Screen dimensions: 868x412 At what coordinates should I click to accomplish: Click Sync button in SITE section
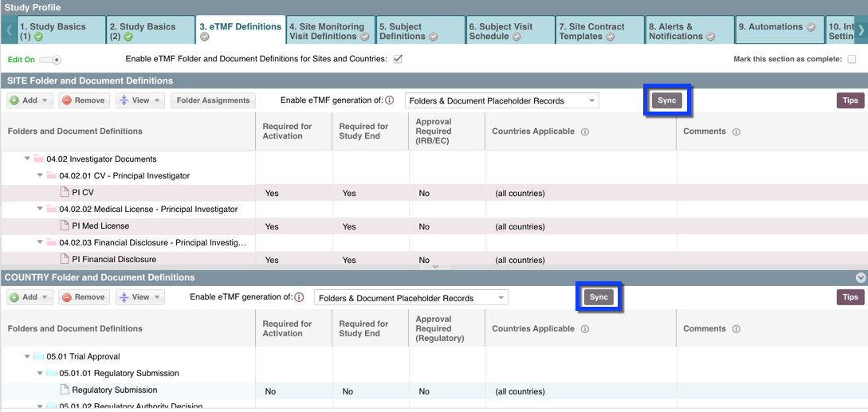(x=666, y=100)
